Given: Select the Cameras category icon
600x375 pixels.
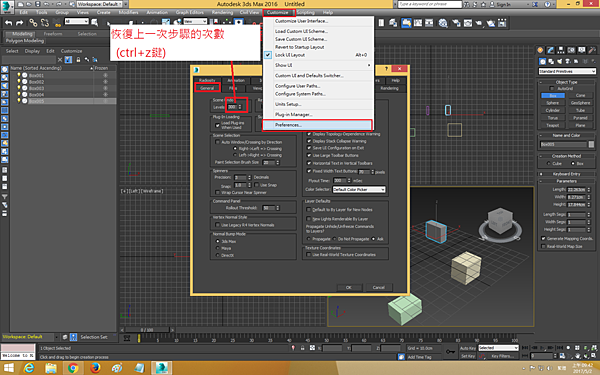Looking at the screenshot, I should [x=568, y=61].
